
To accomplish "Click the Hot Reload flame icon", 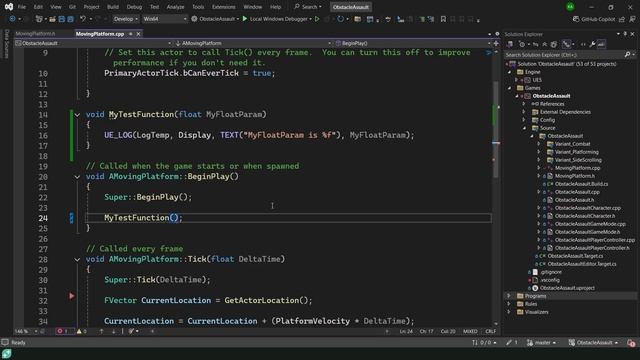I will coord(328,19).
